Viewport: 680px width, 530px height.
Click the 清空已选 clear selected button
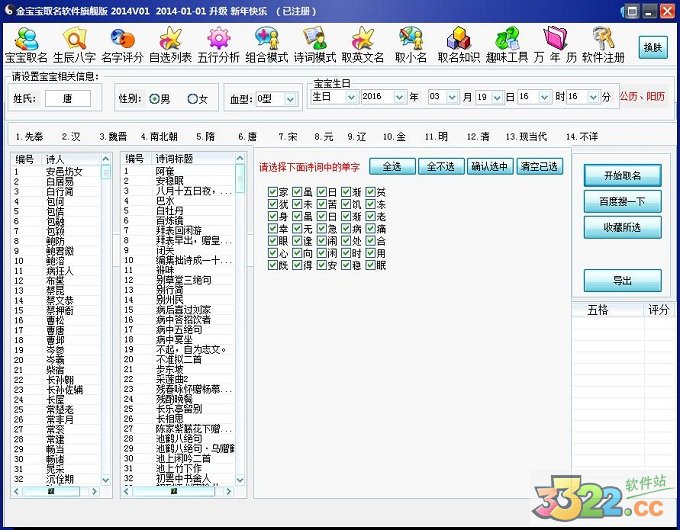pos(539,167)
